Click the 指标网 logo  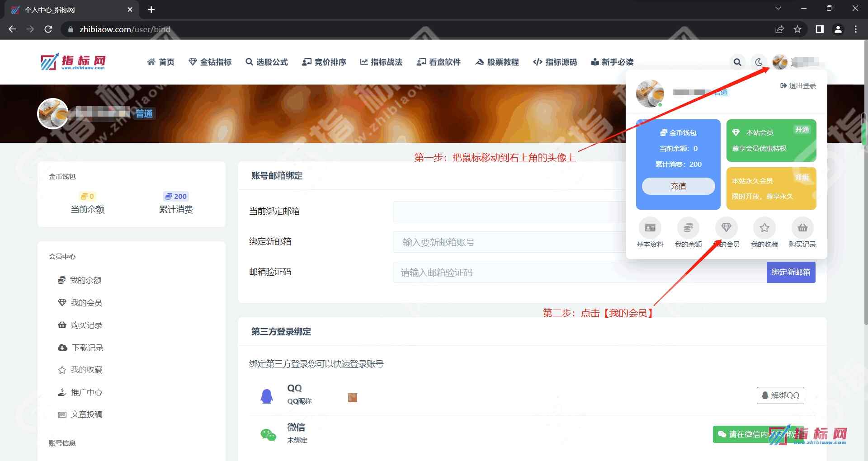click(73, 61)
